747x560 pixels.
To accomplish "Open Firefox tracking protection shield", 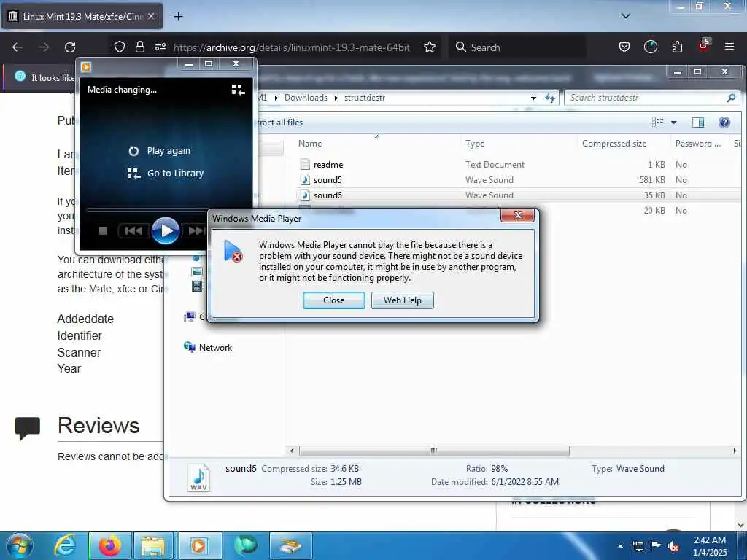I will [x=119, y=47].
